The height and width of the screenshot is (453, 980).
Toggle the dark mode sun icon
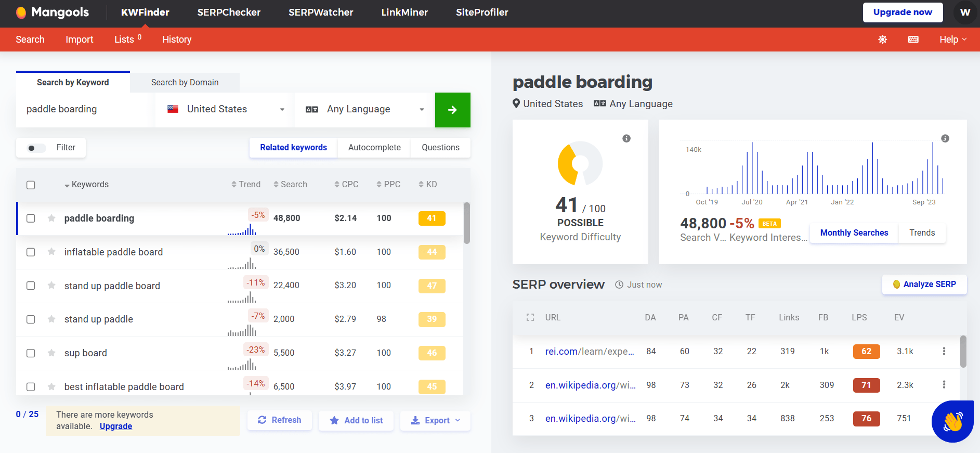(x=882, y=40)
